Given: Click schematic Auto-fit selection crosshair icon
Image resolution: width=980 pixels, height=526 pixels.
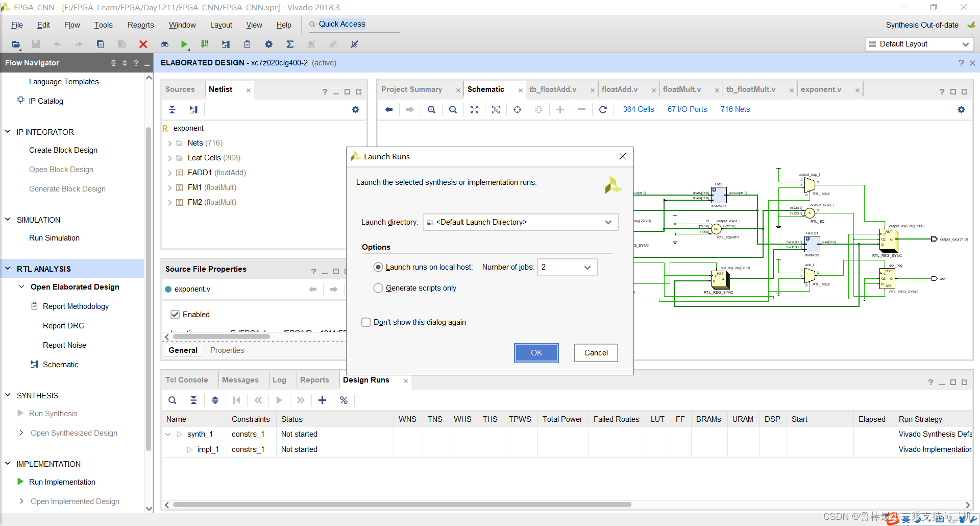Looking at the screenshot, I should (x=517, y=109).
